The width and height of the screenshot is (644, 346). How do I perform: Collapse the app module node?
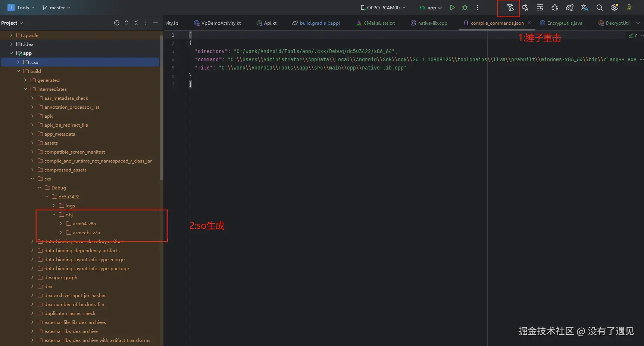tap(11, 53)
